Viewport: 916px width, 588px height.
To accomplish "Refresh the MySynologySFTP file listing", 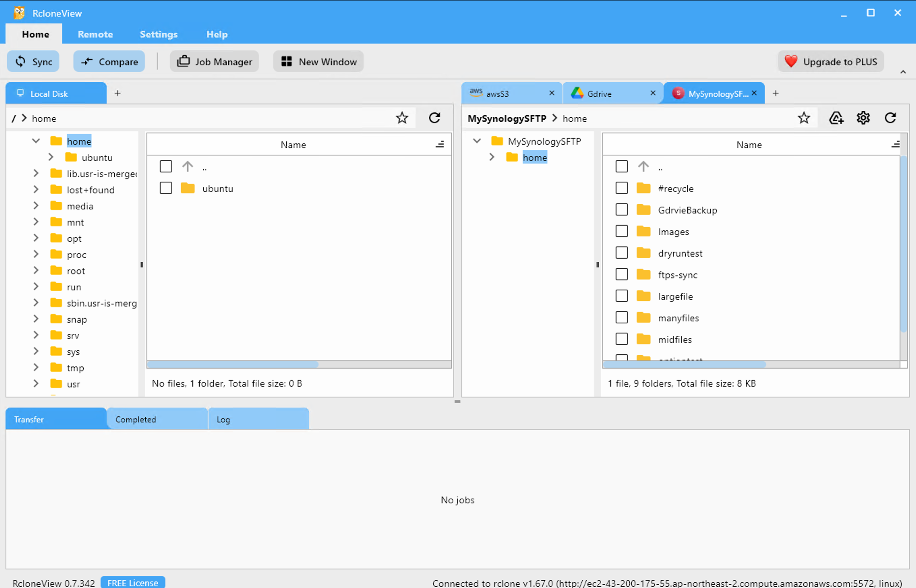I will [890, 118].
